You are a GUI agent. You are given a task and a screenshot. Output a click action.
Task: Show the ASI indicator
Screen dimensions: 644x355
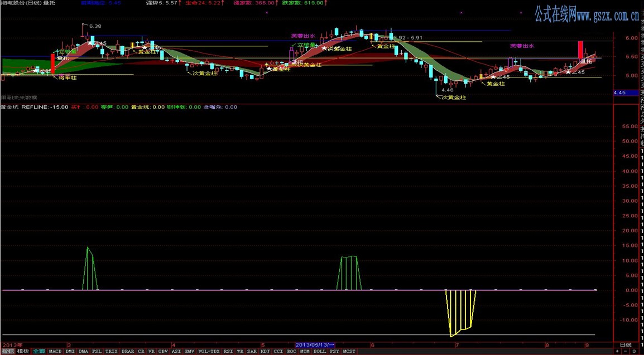[176, 351]
